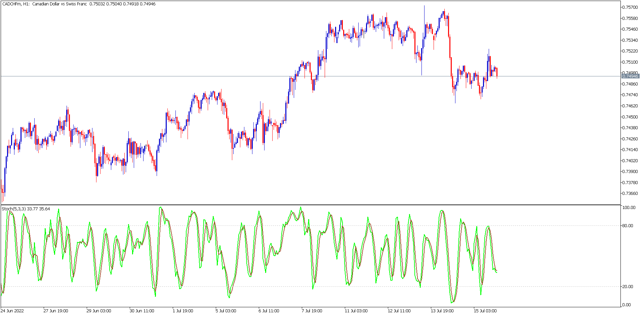The image size is (644, 315).
Task: Click the 7 Jul 19:00 time label
Action: click(312, 311)
